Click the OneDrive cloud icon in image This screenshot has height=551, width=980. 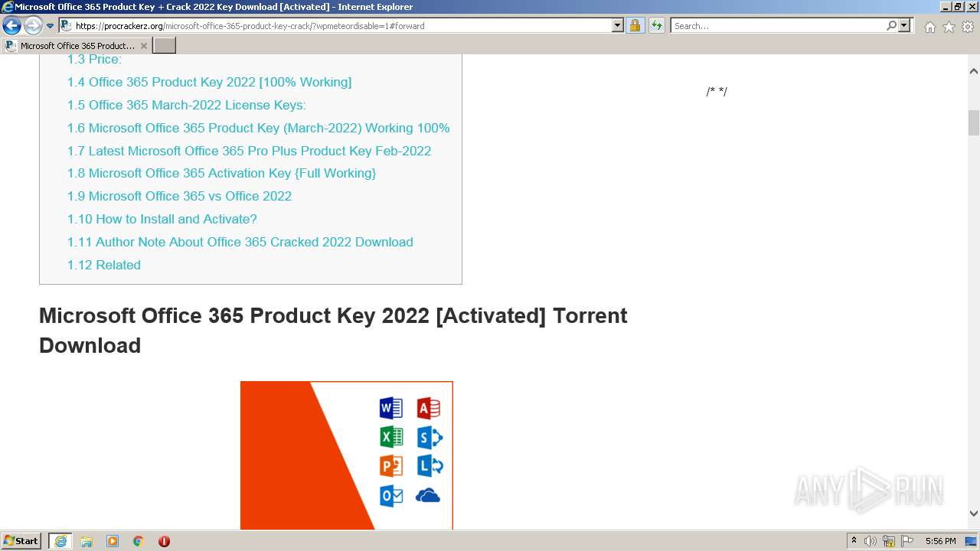tap(428, 496)
